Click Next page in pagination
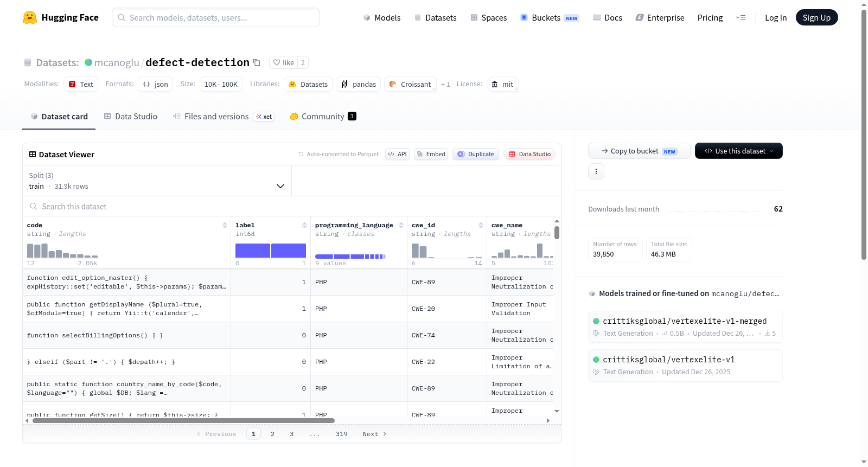 tap(374, 434)
